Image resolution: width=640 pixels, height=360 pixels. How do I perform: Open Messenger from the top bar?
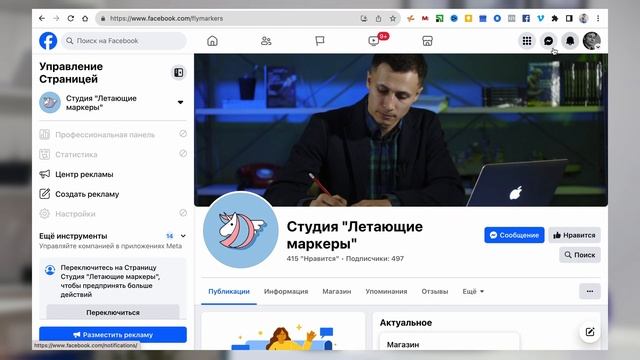[549, 41]
